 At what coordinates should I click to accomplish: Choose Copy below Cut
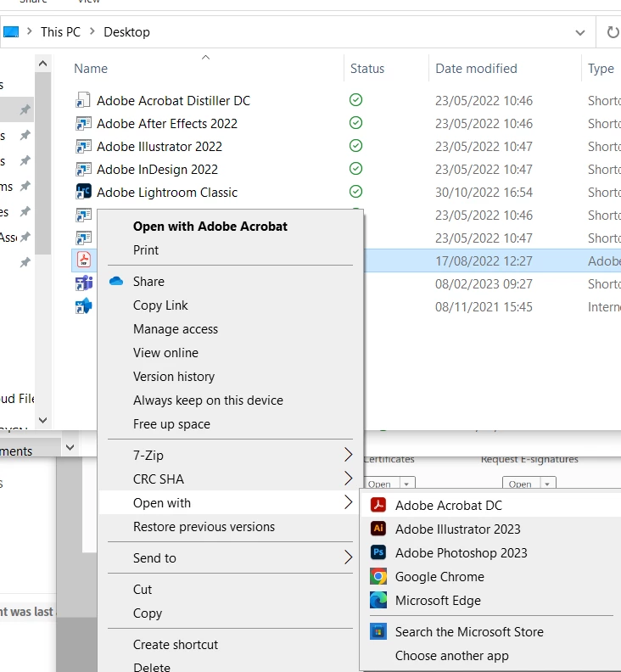coord(148,613)
